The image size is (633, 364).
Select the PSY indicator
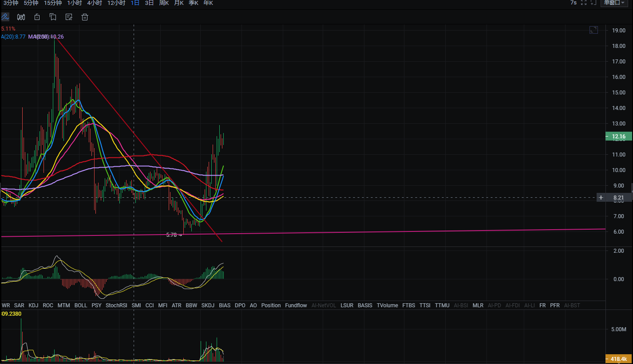point(96,305)
